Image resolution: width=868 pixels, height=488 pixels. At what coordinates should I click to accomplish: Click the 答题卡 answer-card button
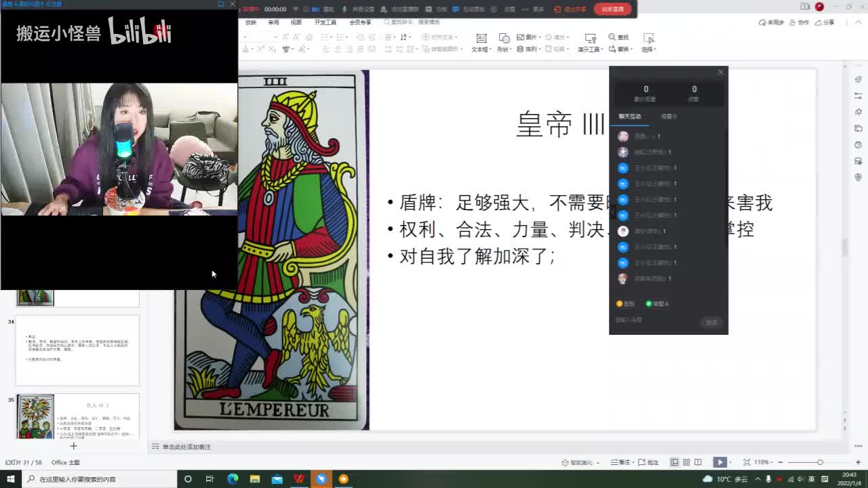coord(658,304)
